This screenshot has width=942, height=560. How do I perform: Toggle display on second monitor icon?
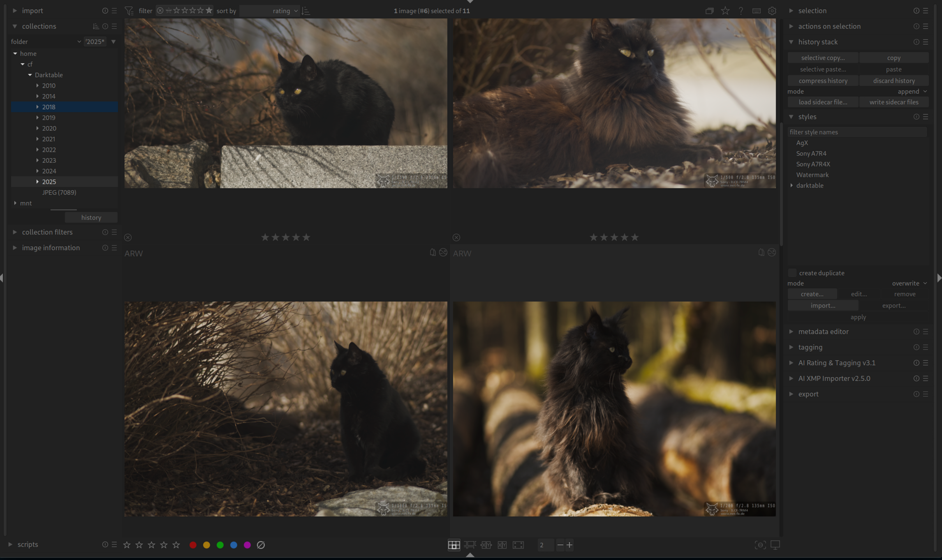[x=775, y=545]
